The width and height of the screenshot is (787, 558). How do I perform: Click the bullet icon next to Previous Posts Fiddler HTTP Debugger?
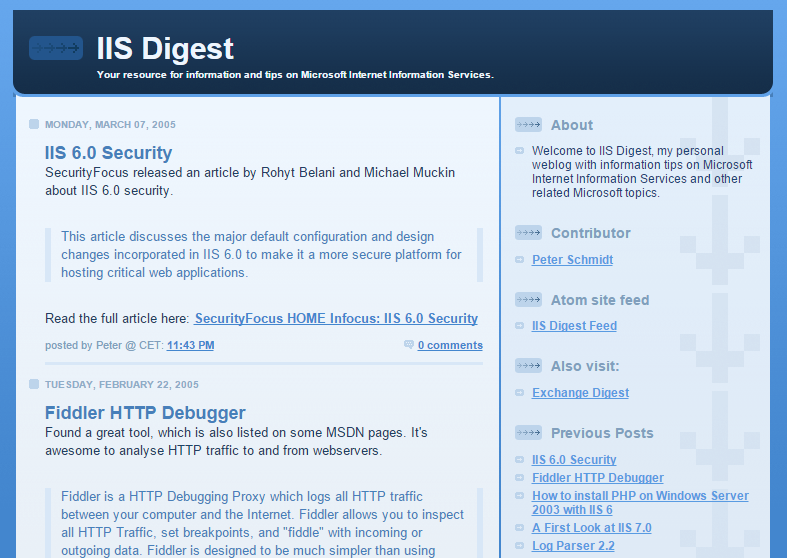(x=519, y=477)
